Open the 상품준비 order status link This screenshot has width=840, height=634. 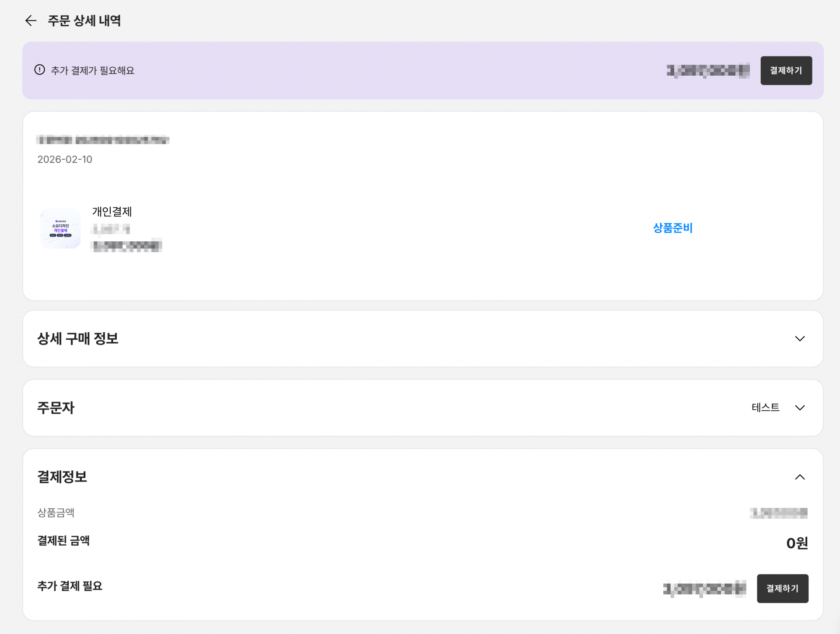point(672,228)
